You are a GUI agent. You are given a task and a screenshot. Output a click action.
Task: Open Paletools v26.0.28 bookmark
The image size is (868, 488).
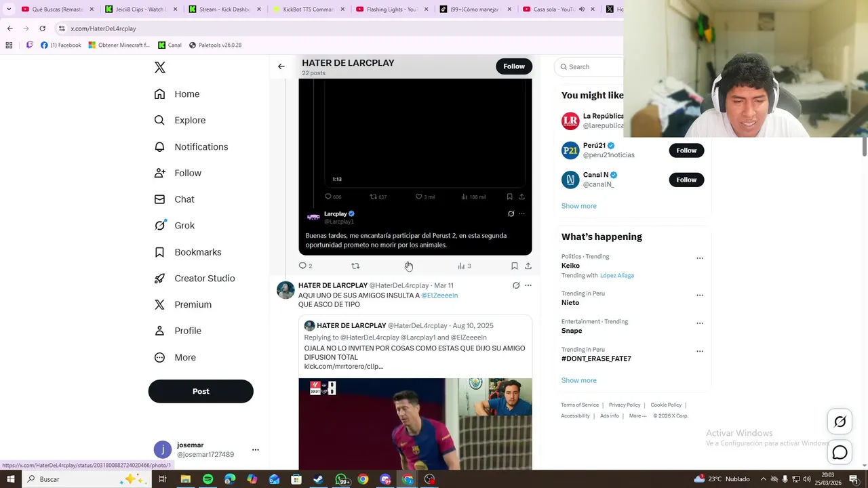[x=215, y=45]
